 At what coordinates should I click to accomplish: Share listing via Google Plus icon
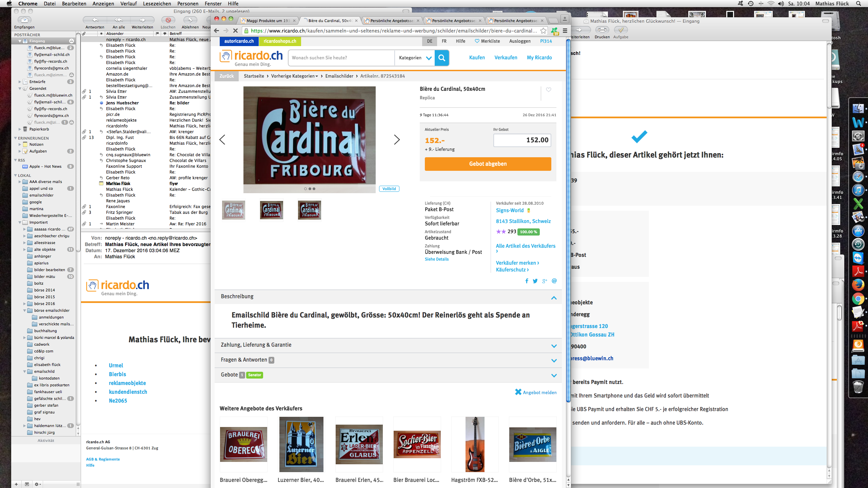(545, 281)
